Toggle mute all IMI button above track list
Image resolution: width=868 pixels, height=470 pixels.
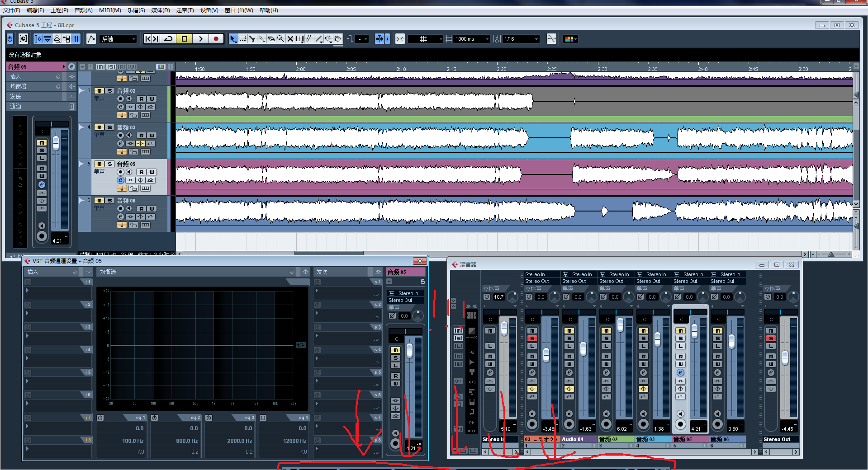point(100,66)
